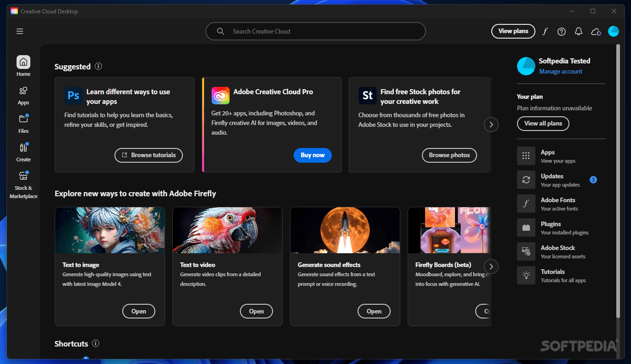
Task: Open Plugins in right panel
Action: (561, 227)
